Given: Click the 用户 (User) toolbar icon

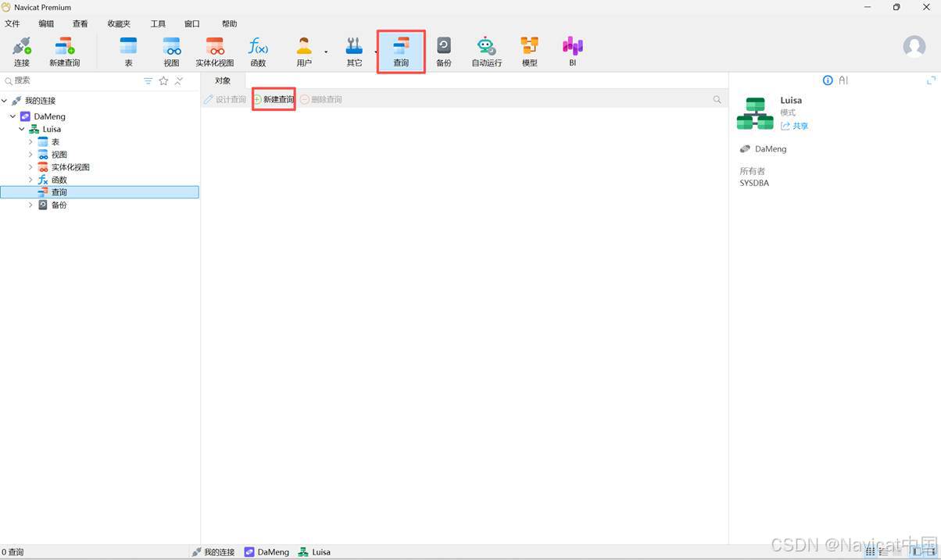Looking at the screenshot, I should pyautogui.click(x=304, y=52).
